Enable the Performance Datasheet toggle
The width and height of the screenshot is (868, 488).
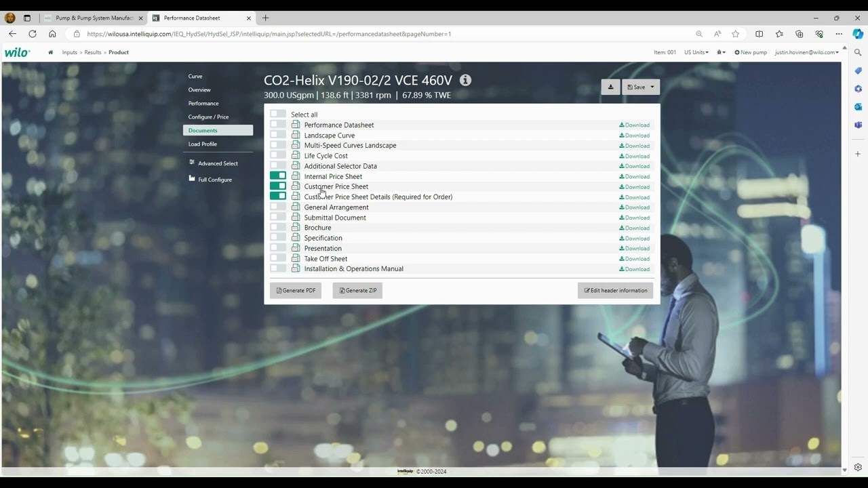click(278, 125)
